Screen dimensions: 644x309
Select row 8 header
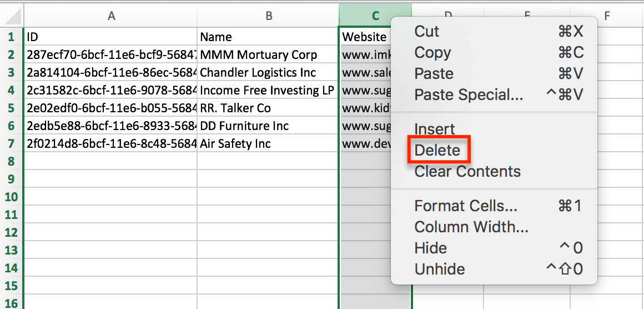tap(12, 161)
